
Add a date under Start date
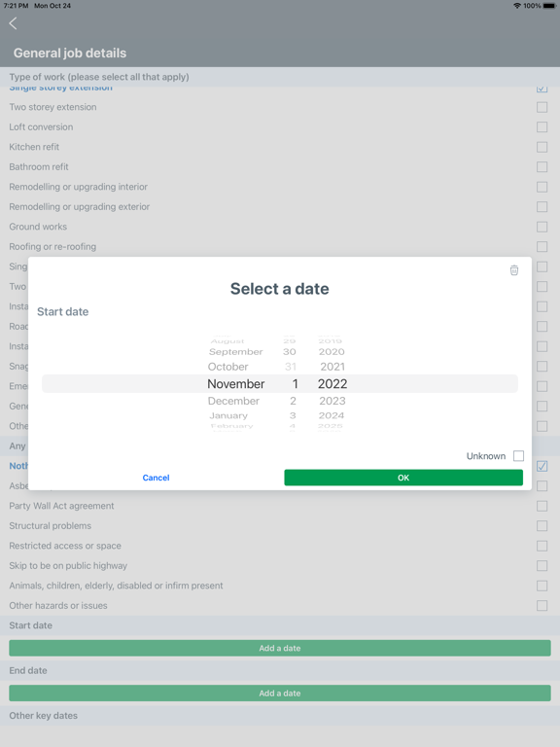(x=280, y=648)
